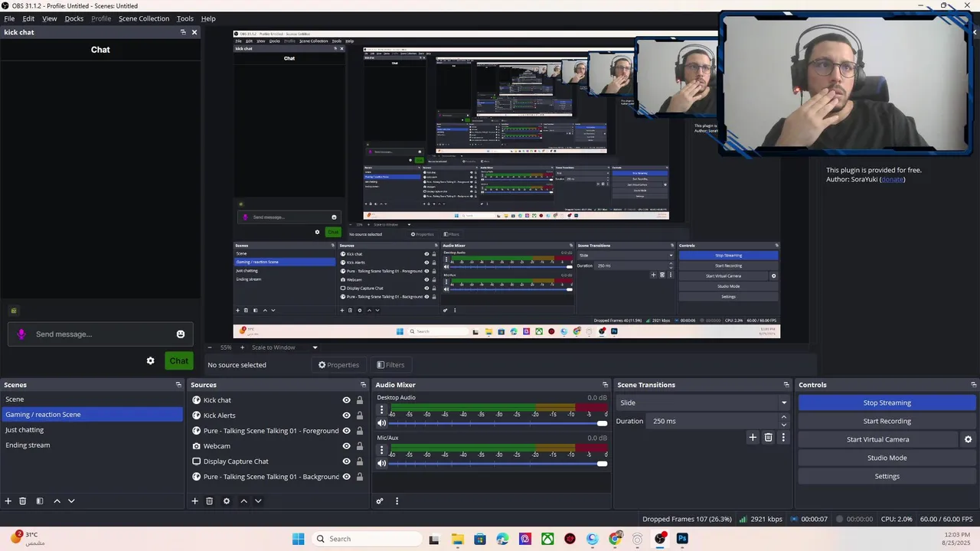Open scene filters icon in Scenes toolbar
Image resolution: width=980 pixels, height=551 pixels.
tap(40, 501)
